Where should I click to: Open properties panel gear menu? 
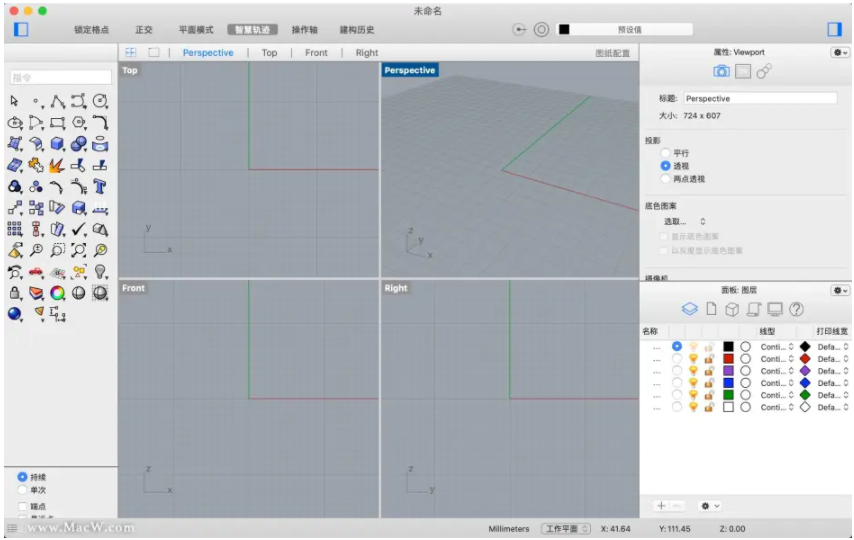(x=839, y=52)
